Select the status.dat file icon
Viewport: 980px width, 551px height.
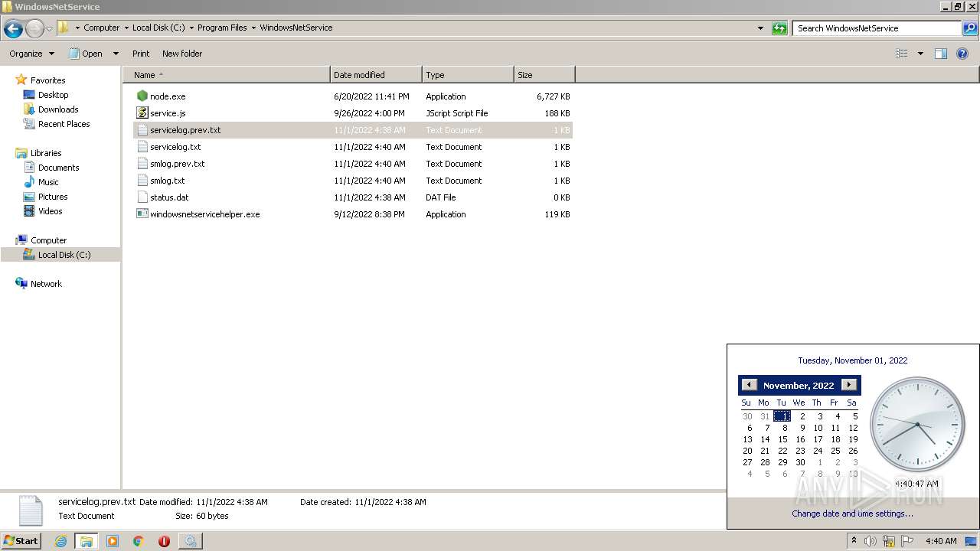point(142,197)
